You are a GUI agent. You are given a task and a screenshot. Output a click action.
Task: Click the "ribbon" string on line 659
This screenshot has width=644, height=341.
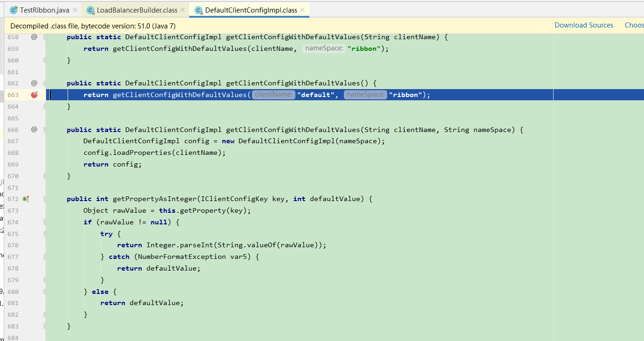pos(364,49)
